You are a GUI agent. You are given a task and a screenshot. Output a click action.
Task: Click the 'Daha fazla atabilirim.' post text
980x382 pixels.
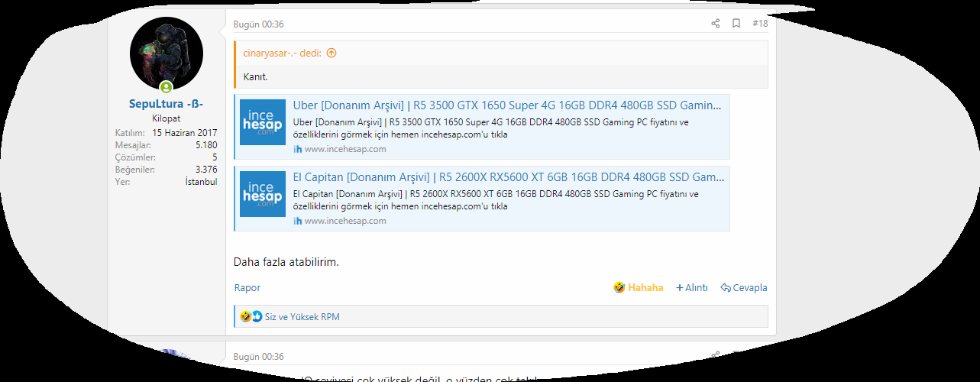pyautogui.click(x=286, y=262)
